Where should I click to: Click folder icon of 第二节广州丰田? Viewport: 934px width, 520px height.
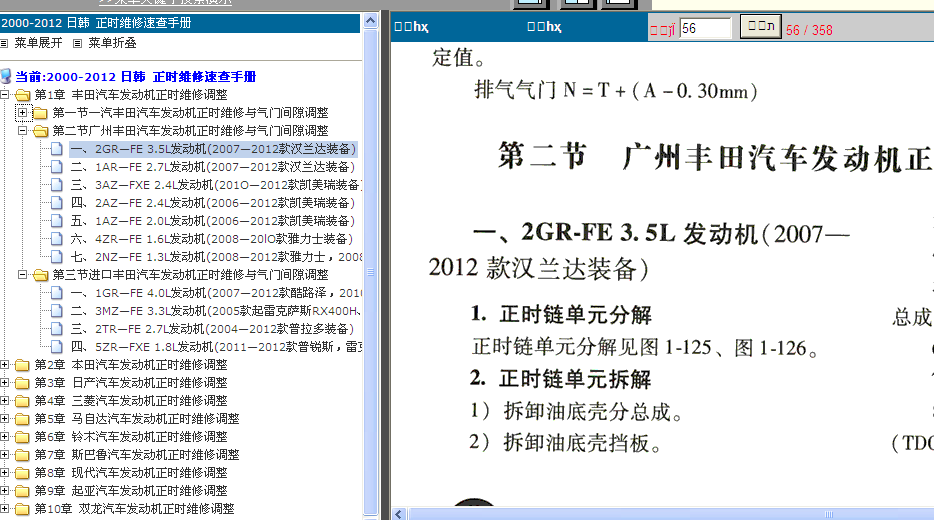coord(41,130)
